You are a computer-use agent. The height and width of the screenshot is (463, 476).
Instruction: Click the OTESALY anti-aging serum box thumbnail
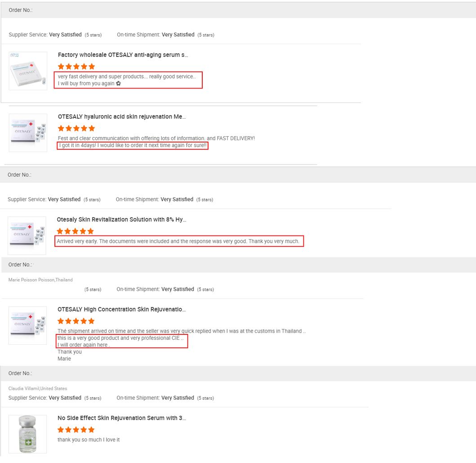pos(28,71)
